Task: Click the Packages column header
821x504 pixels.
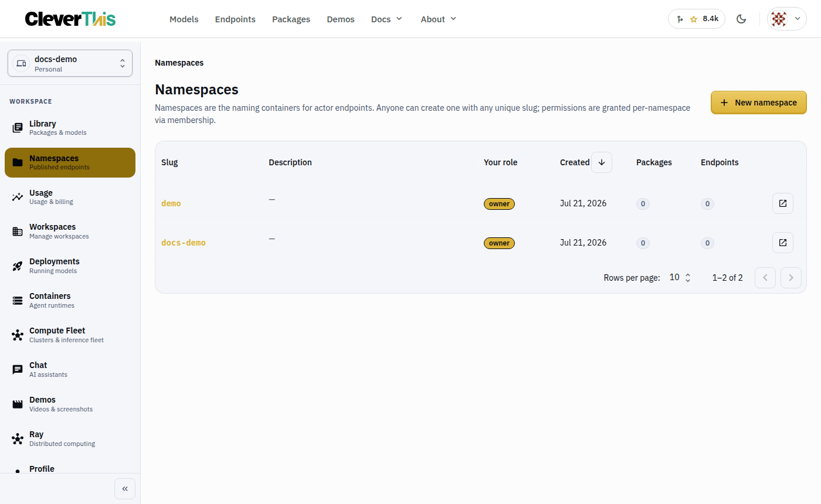Action: pyautogui.click(x=654, y=162)
